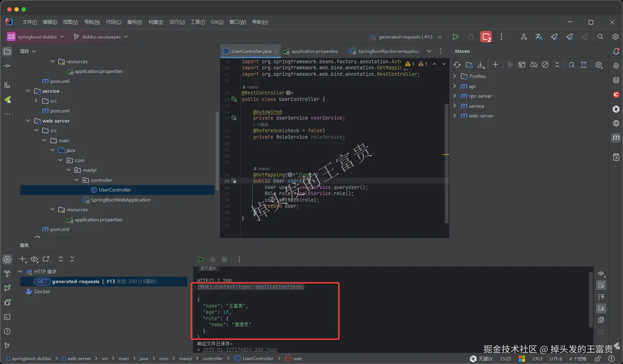This screenshot has width=623, height=364.
Task: Run the generated-requests configuration
Action: [x=455, y=37]
